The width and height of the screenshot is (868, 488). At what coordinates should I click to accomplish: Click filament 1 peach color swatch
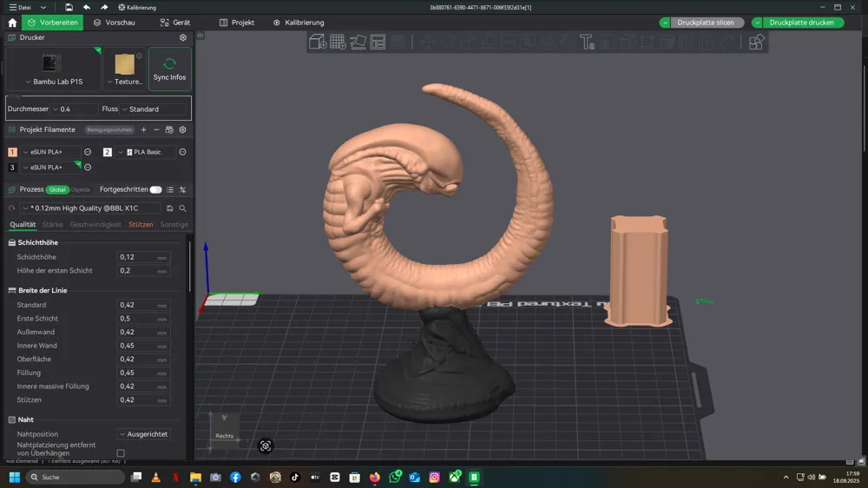click(12, 152)
